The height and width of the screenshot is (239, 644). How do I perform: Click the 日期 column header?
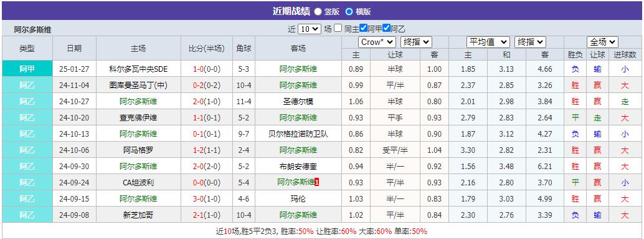[74, 48]
